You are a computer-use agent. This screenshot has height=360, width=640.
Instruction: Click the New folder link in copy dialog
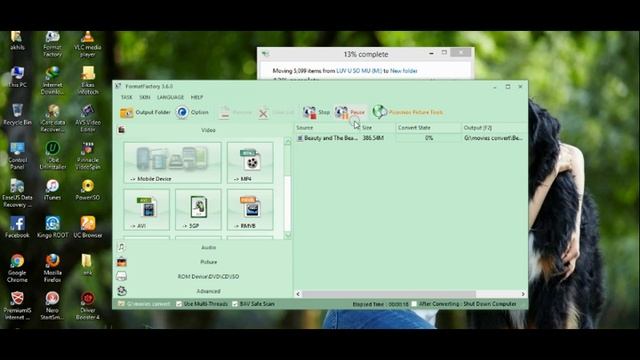click(x=403, y=71)
